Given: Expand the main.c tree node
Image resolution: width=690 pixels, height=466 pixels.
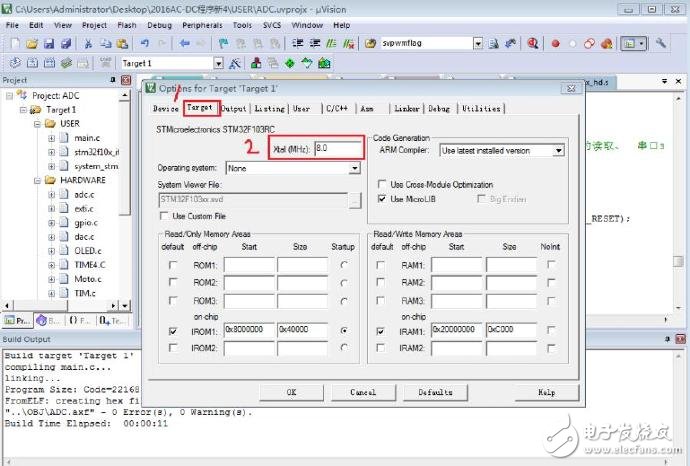Looking at the screenshot, I should point(52,138).
